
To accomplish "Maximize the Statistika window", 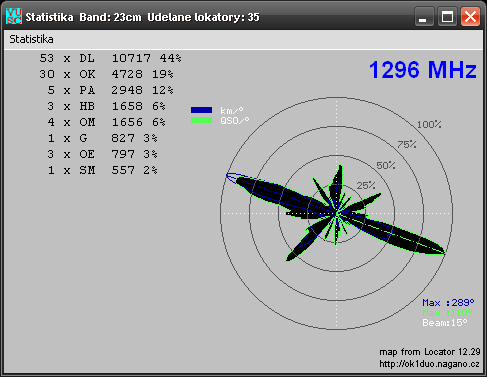I will point(447,17).
